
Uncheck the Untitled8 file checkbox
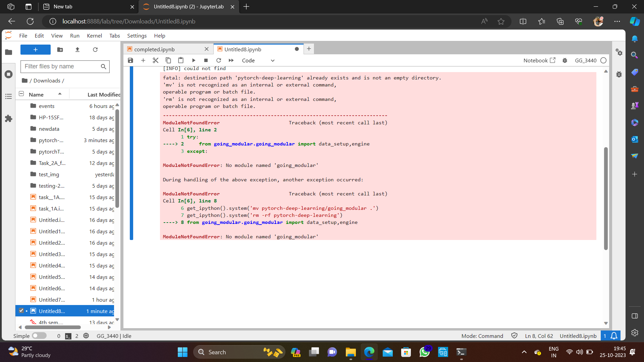pyautogui.click(x=21, y=311)
